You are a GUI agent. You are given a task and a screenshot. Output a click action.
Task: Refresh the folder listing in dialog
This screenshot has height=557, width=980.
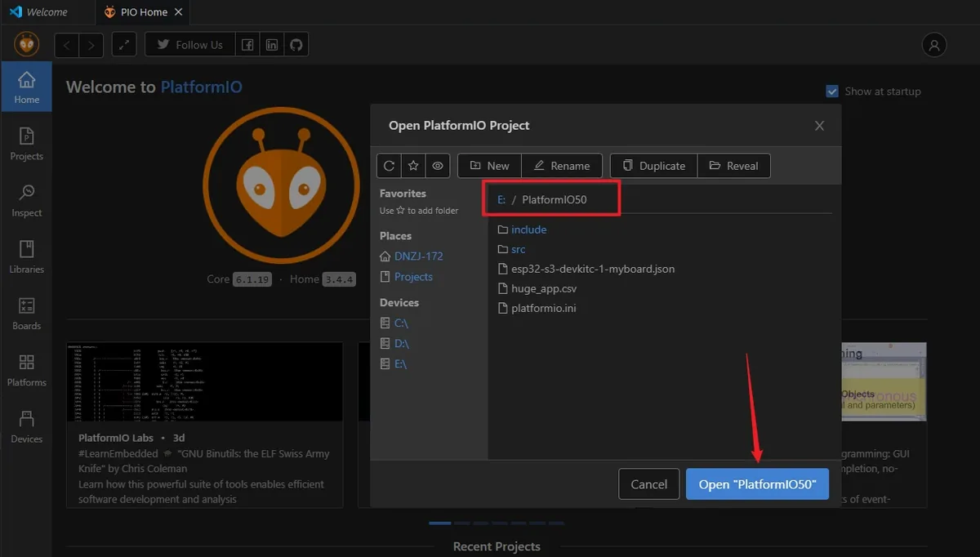pyautogui.click(x=390, y=166)
